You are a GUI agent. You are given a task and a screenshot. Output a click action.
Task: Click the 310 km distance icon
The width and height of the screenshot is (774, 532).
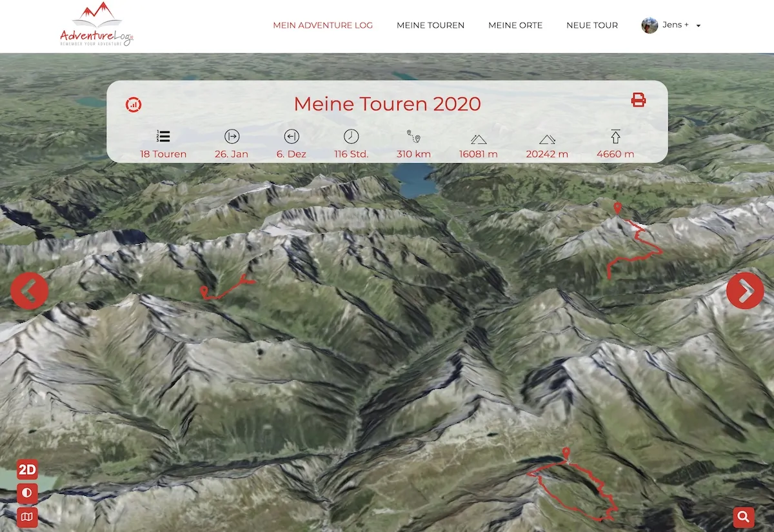[413, 136]
